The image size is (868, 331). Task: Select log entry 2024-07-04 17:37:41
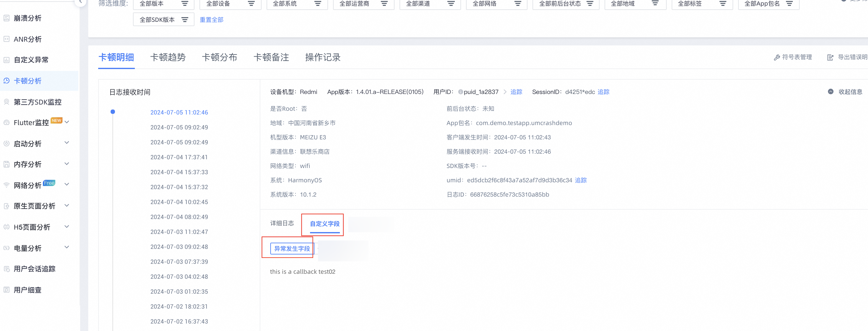click(x=179, y=157)
